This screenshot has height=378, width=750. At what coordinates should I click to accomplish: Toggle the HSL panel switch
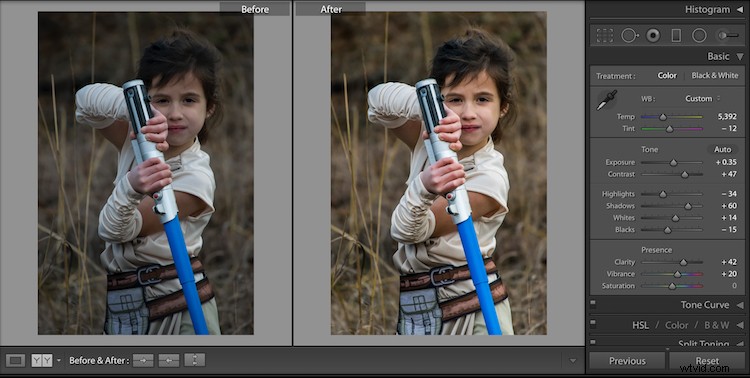coord(593,322)
